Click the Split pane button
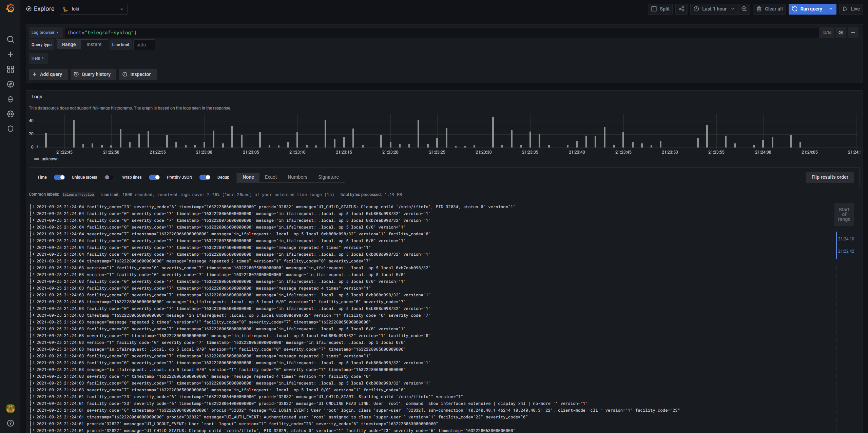Image resolution: width=868 pixels, height=433 pixels. (660, 9)
